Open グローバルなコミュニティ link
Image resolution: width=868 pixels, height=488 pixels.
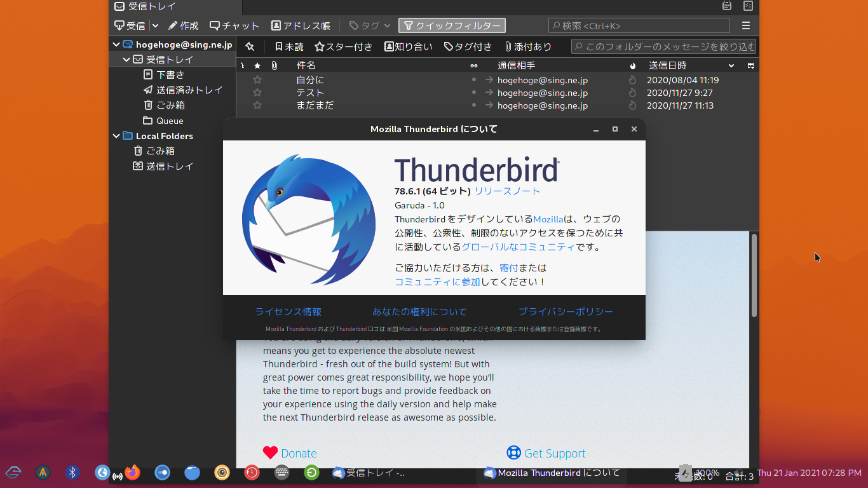pos(518,247)
